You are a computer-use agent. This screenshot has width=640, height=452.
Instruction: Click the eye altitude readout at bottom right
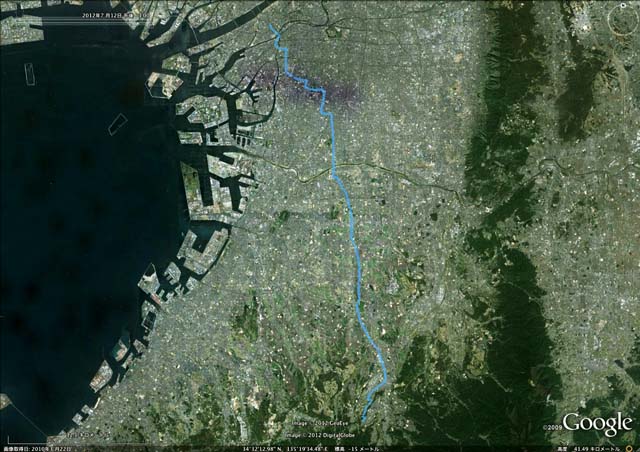point(592,449)
